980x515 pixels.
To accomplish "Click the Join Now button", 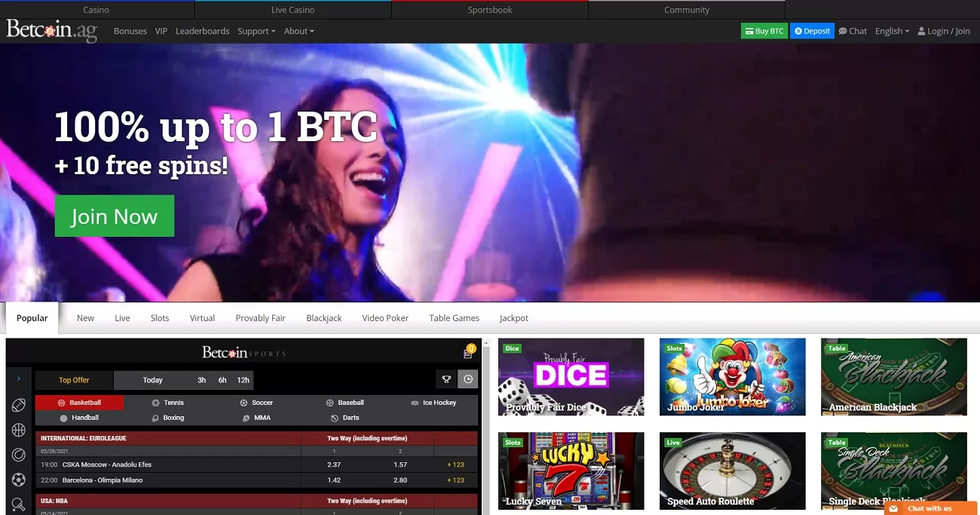I will [115, 216].
